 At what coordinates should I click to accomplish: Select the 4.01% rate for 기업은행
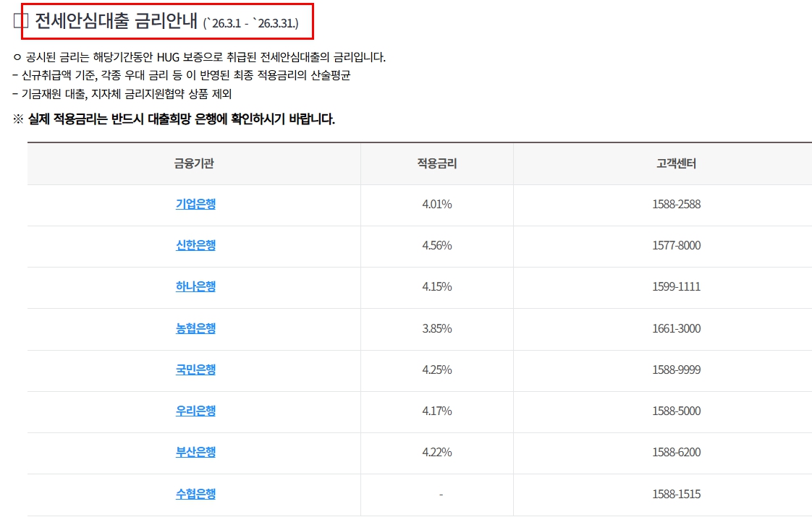pos(437,204)
